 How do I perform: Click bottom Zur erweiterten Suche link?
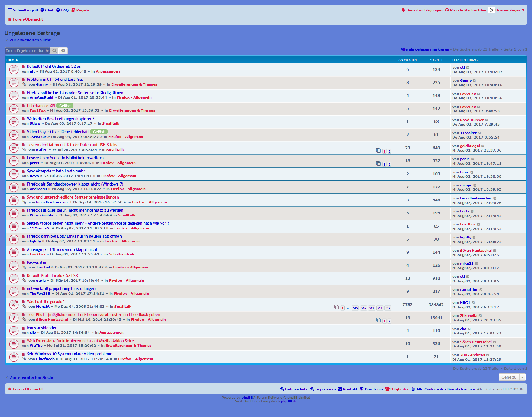(x=32, y=377)
